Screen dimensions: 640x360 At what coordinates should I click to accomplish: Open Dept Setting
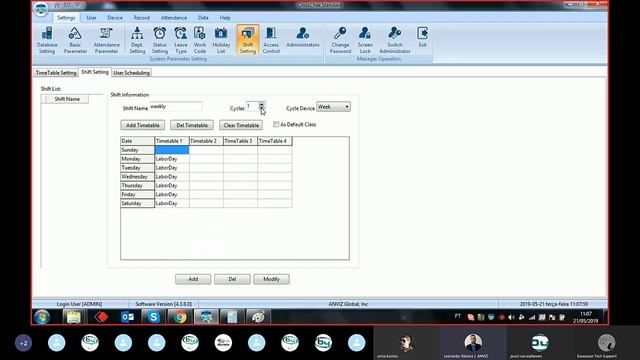tap(137, 40)
